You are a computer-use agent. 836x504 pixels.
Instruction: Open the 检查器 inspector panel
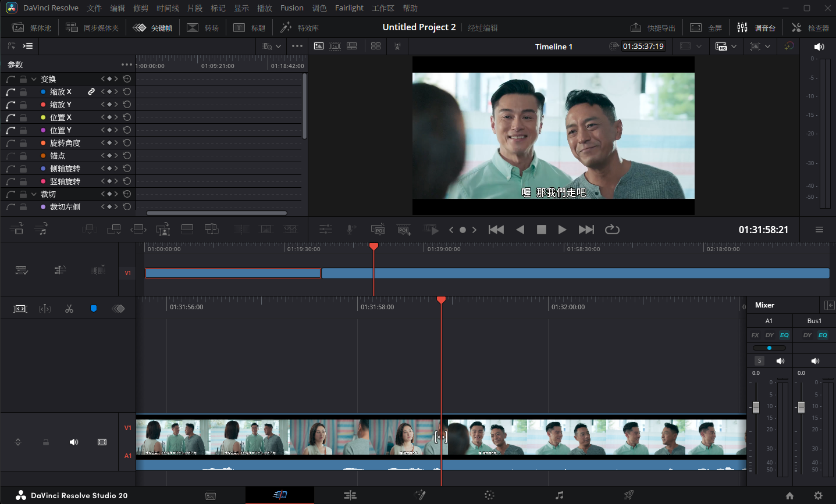click(810, 27)
